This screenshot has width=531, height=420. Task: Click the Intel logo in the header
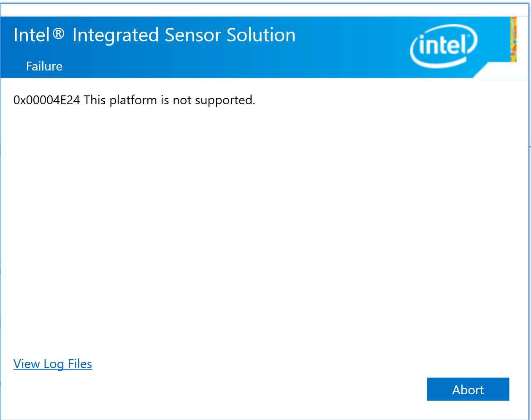click(x=443, y=46)
